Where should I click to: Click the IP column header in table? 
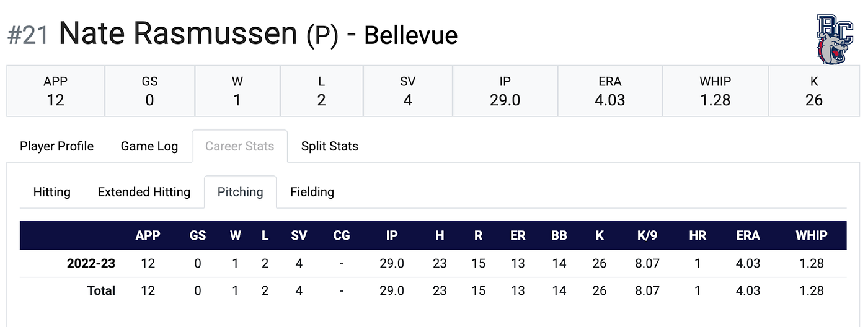(392, 235)
